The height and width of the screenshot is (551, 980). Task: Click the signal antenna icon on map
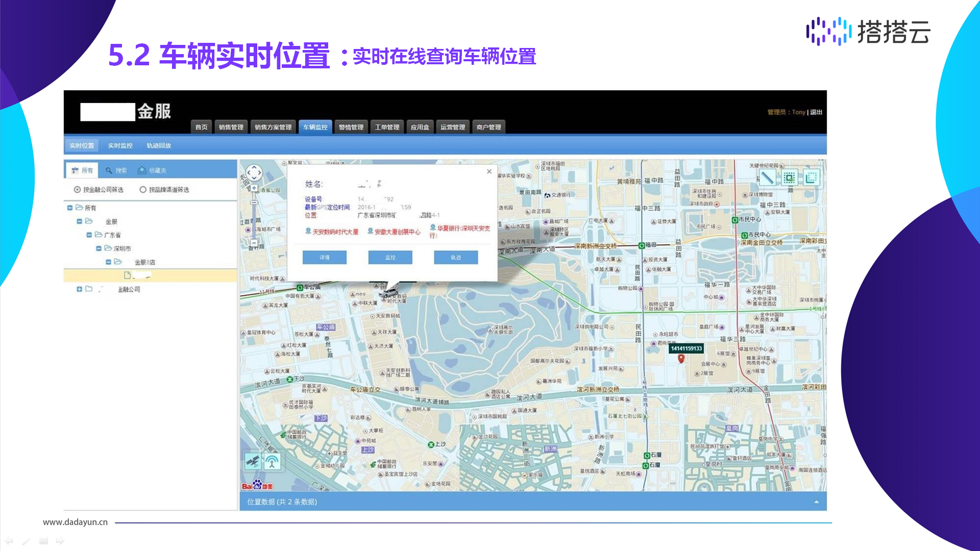(x=272, y=461)
